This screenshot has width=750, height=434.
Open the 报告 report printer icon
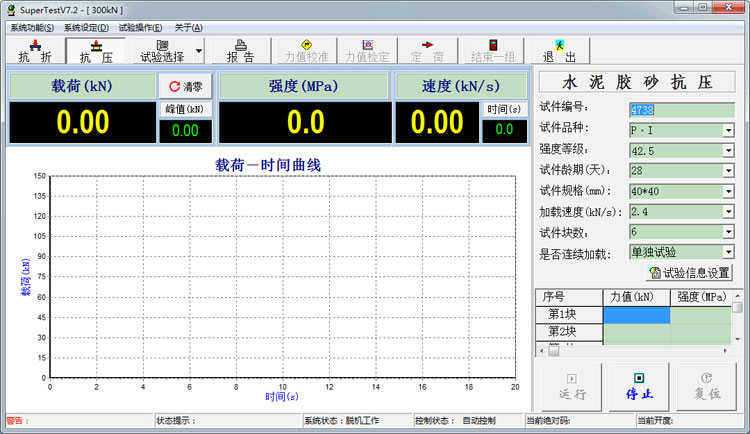pos(241,50)
